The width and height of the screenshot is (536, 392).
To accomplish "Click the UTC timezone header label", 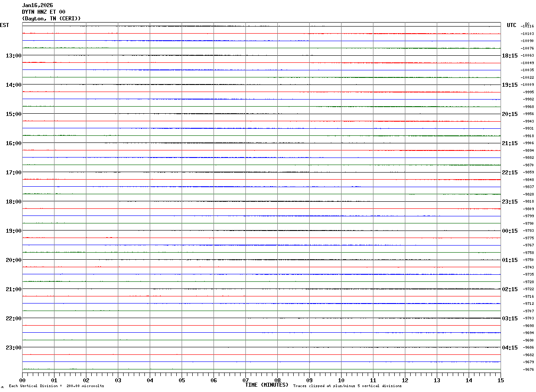I will point(512,25).
